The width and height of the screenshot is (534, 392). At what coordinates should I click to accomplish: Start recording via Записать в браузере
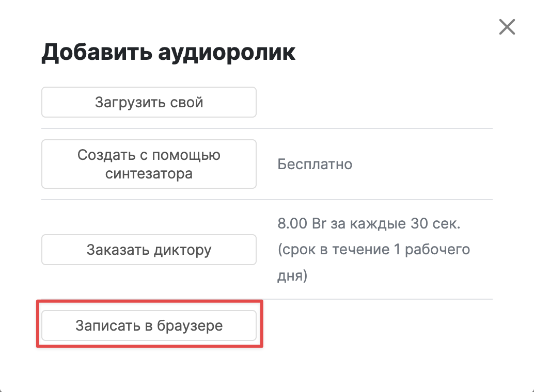point(149,325)
